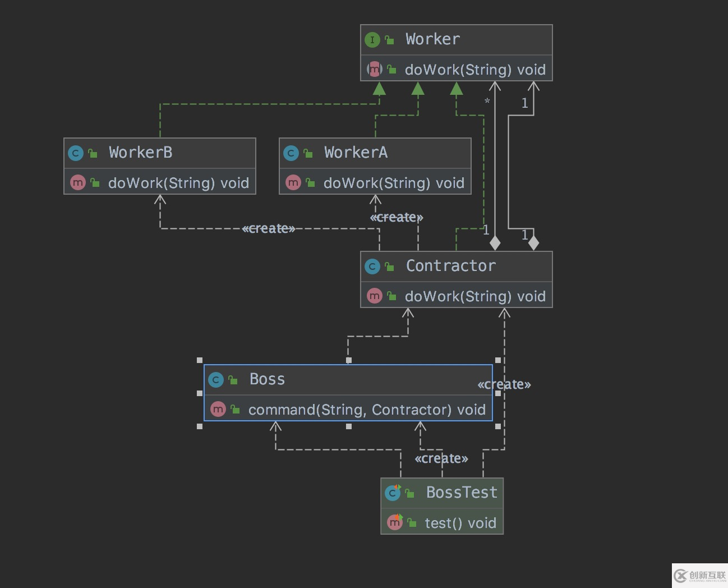Click the public lock icon next to the WorkerA title
Image resolution: width=728 pixels, height=588 pixels.
[x=308, y=153]
